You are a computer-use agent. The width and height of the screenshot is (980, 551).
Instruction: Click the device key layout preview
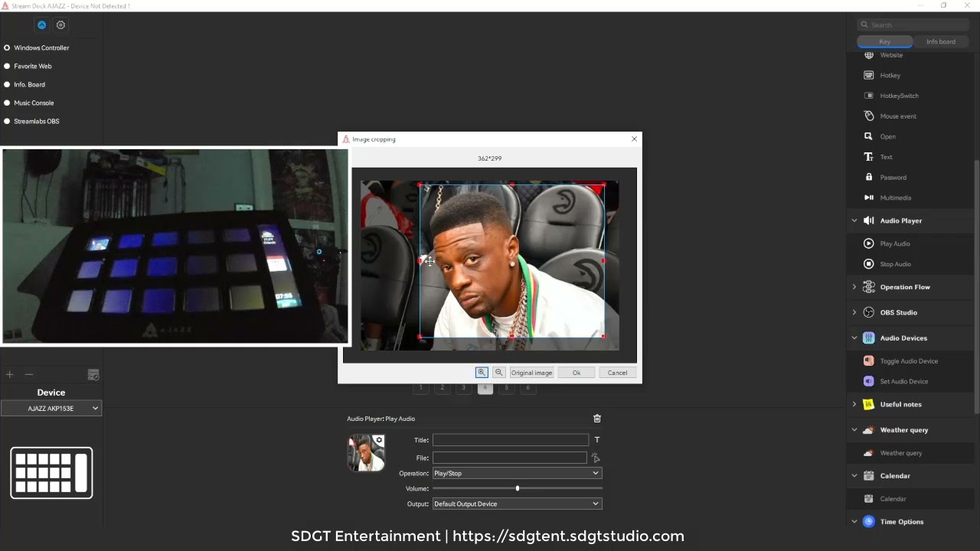(x=51, y=473)
